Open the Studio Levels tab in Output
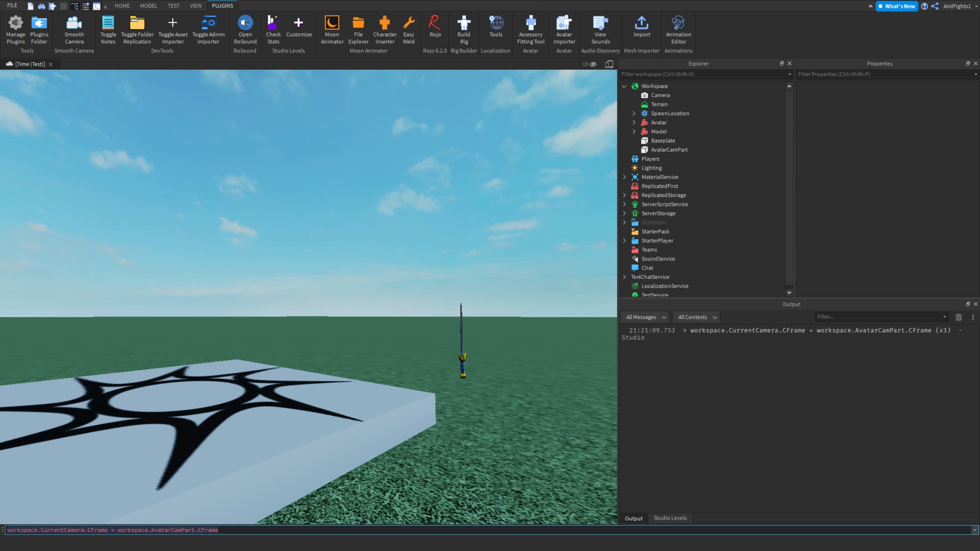Image resolution: width=980 pixels, height=551 pixels. 670,518
